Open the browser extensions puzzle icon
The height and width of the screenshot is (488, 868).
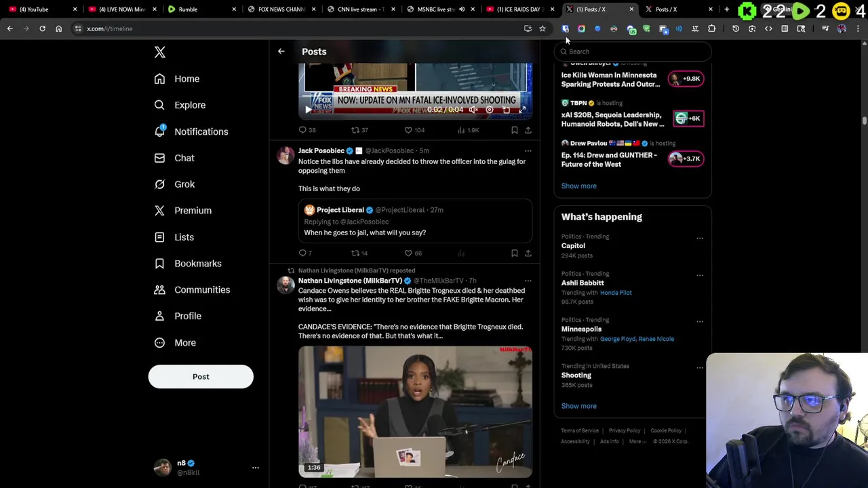[x=711, y=28]
